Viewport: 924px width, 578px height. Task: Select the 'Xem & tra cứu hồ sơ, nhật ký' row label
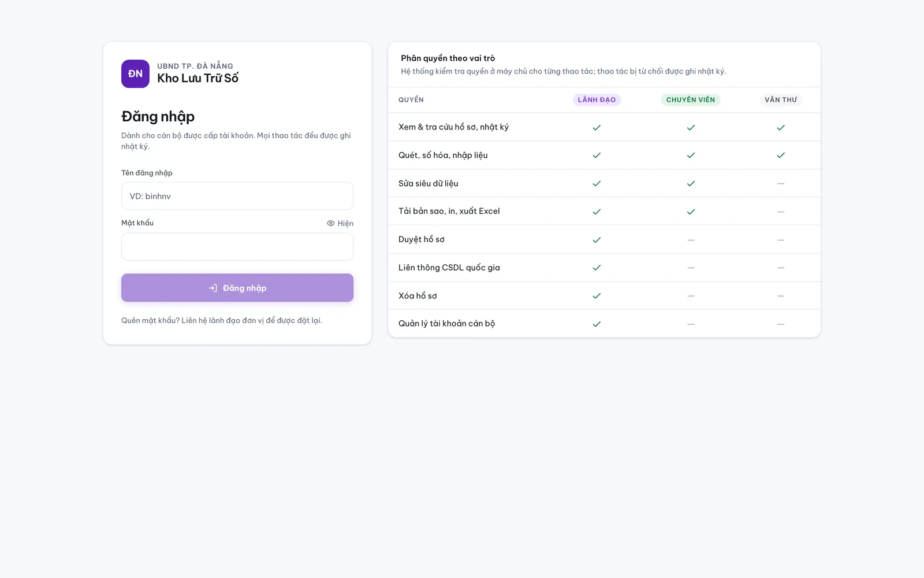tap(453, 127)
